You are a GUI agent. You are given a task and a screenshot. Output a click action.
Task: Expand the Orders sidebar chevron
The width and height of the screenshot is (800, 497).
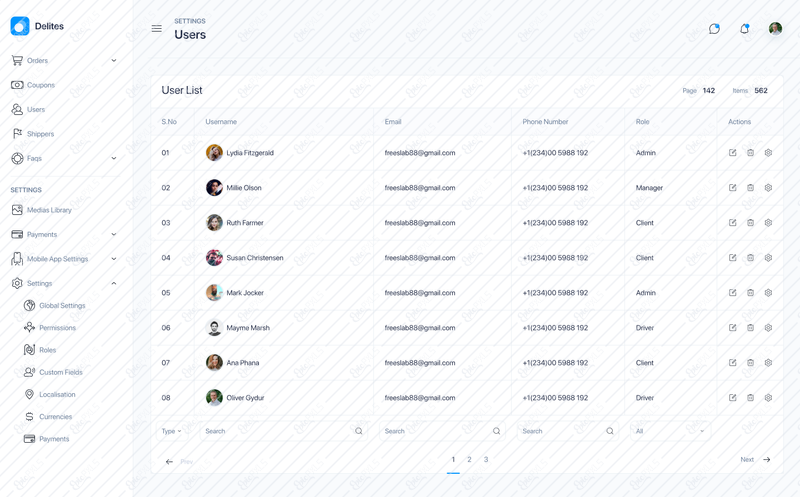[x=114, y=60]
